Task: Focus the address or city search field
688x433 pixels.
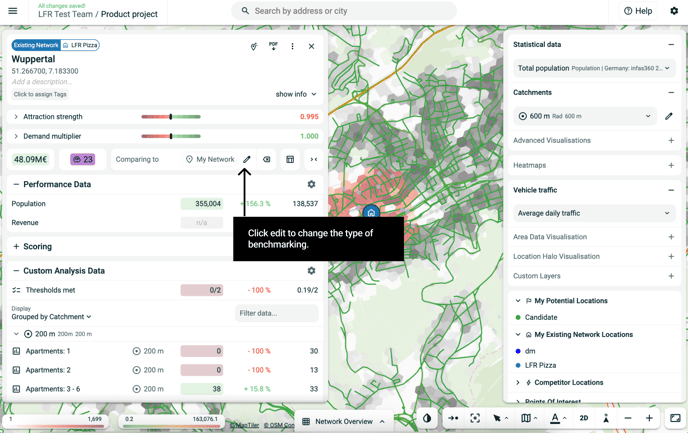Action: [x=344, y=11]
